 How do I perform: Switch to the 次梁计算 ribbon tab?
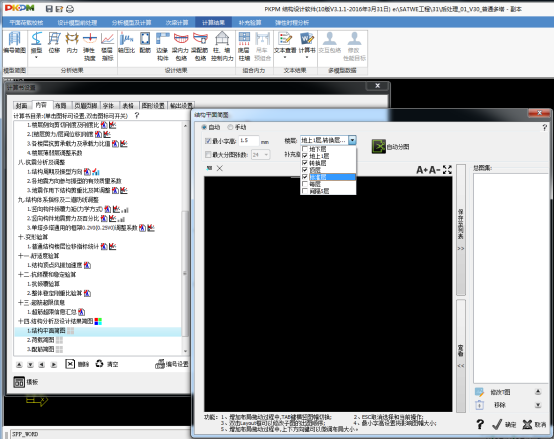177,23
